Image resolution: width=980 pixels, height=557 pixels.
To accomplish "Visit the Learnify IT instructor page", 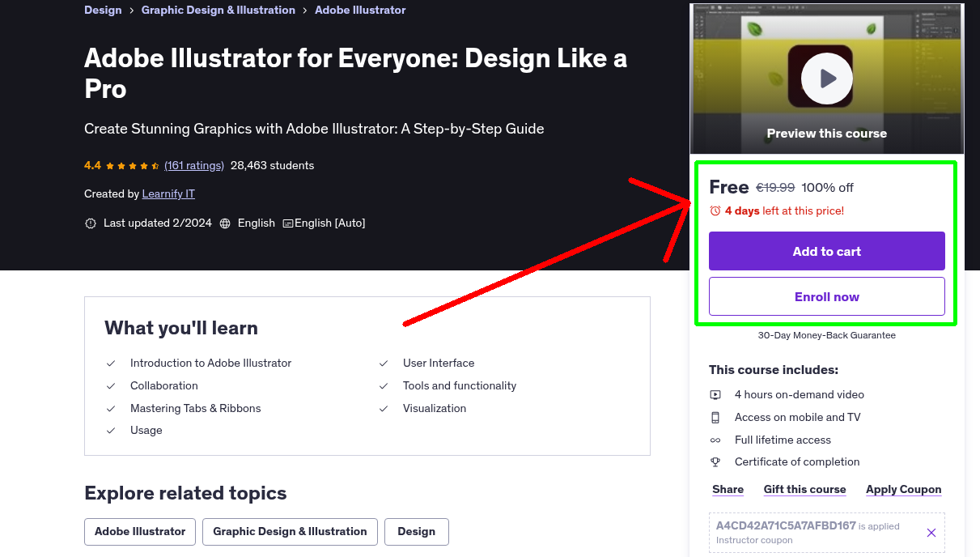I will (168, 193).
